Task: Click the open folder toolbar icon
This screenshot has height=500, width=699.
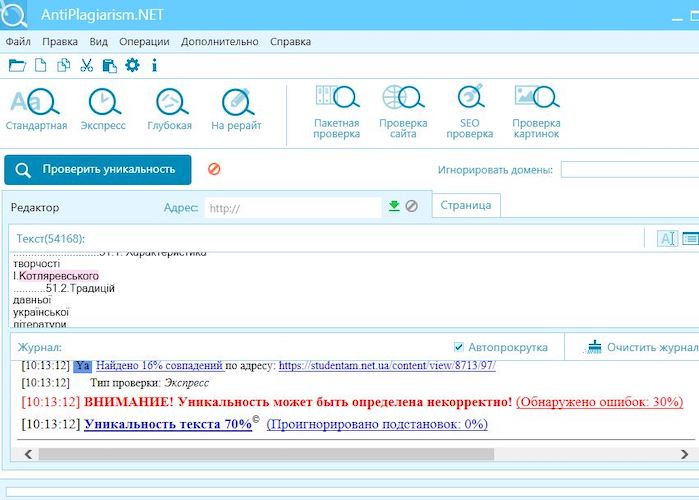Action: click(17, 66)
